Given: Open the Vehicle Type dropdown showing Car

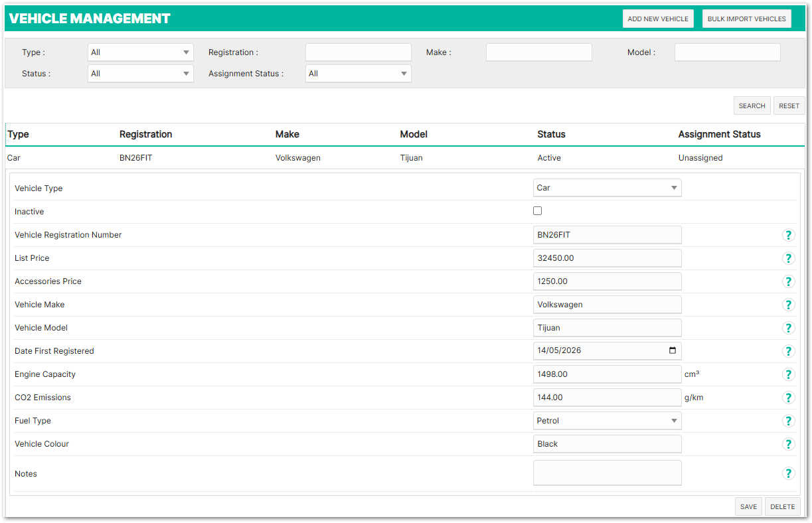Looking at the screenshot, I should (607, 188).
